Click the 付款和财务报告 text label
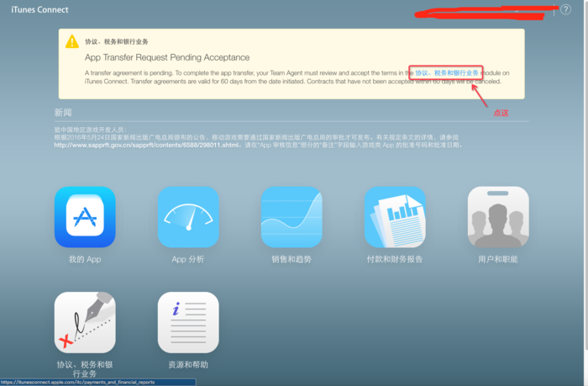 395,260
